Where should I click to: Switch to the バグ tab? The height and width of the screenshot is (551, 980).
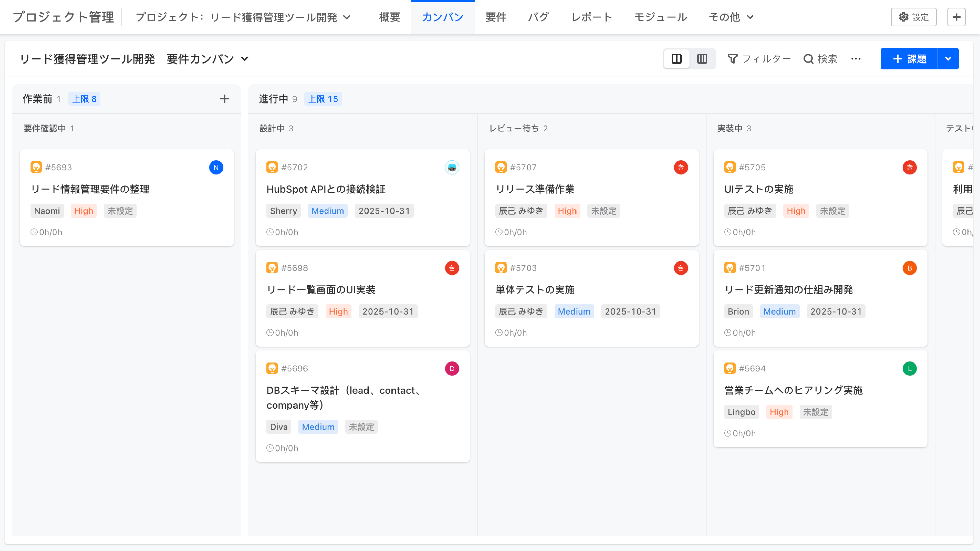coord(538,17)
